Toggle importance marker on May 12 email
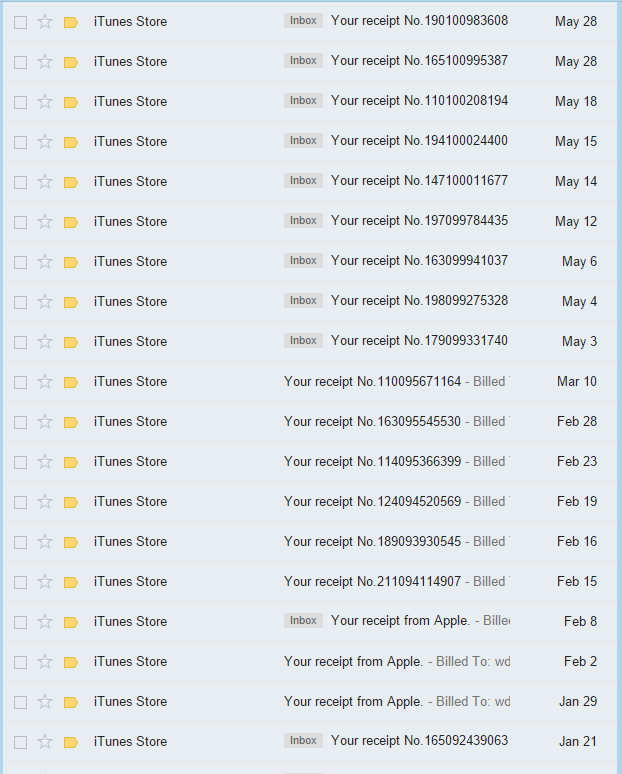 pyautogui.click(x=71, y=222)
